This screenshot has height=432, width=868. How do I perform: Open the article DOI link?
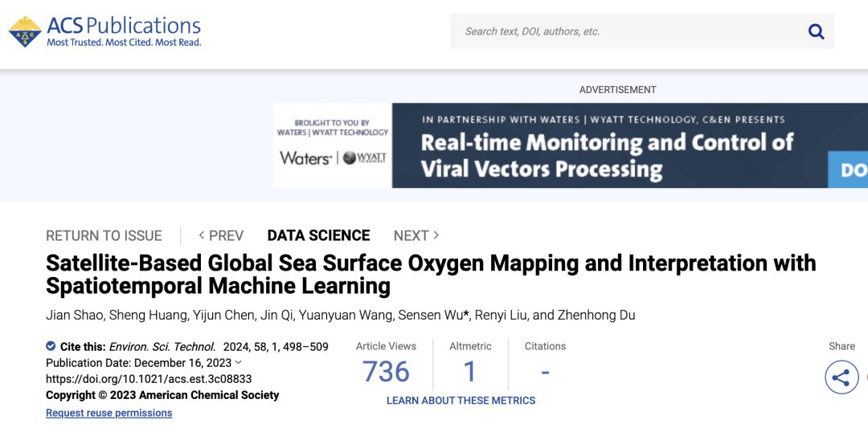[x=149, y=379]
